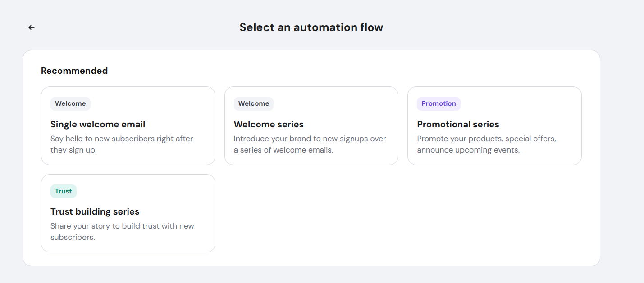Click the Welcome tag above Welcome series

pyautogui.click(x=254, y=104)
